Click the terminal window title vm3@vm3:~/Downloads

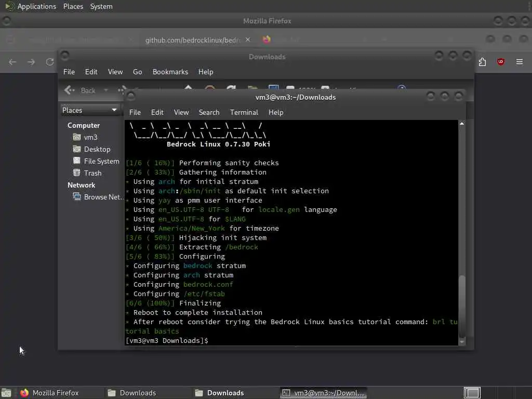(x=296, y=97)
